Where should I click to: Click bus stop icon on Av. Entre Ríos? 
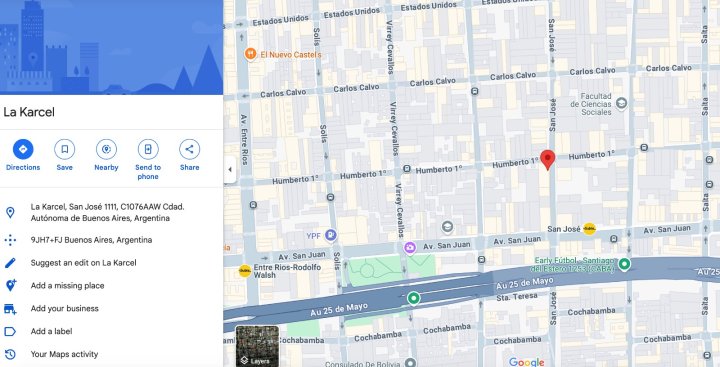253,204
